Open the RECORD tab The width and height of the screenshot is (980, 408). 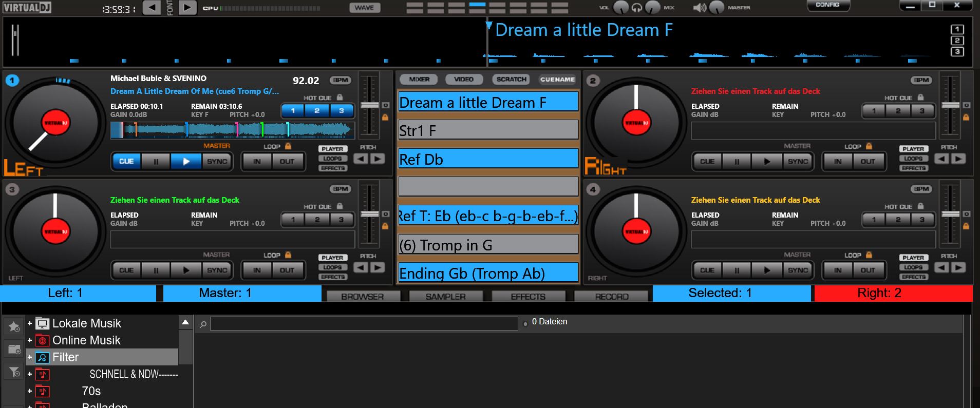point(611,296)
